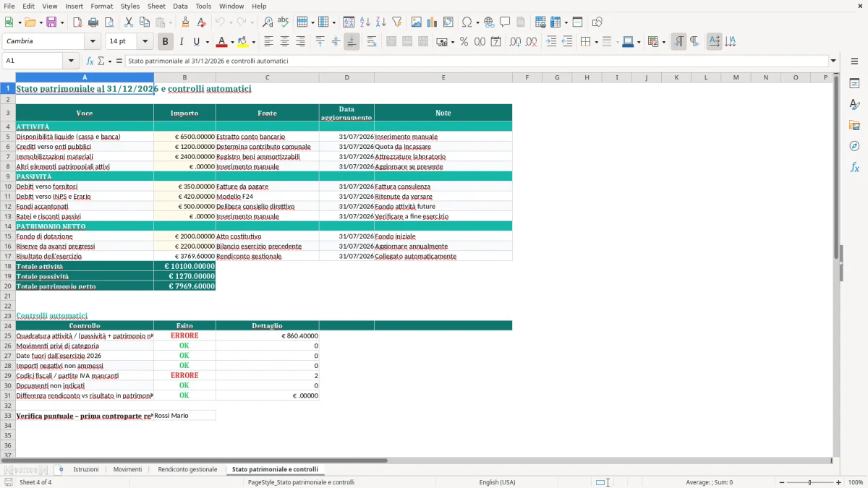Open the Font Size dropdown arrow
Image resolution: width=868 pixels, height=488 pixels.
[145, 42]
